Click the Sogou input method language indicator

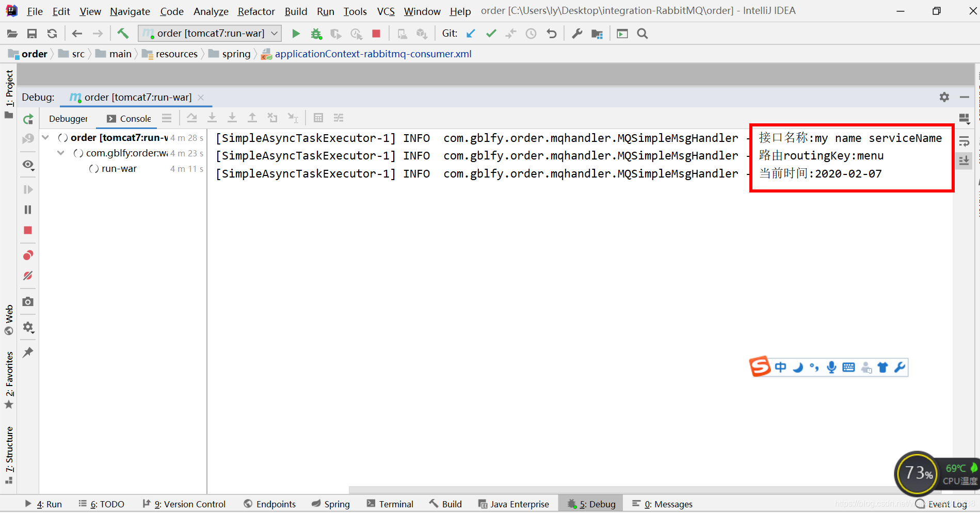[780, 367]
